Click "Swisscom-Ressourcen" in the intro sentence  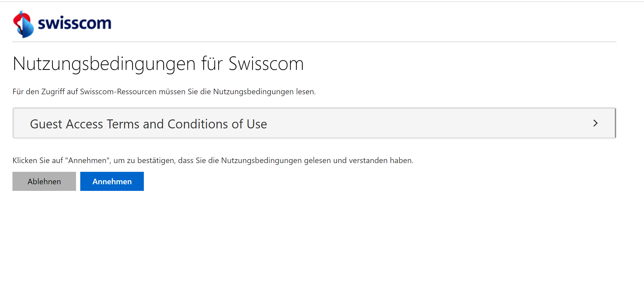118,92
